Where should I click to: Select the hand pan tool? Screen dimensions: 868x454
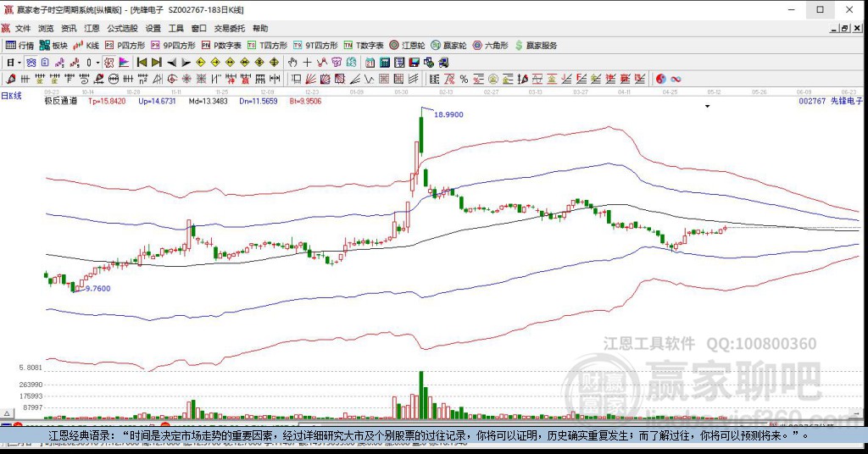click(292, 63)
